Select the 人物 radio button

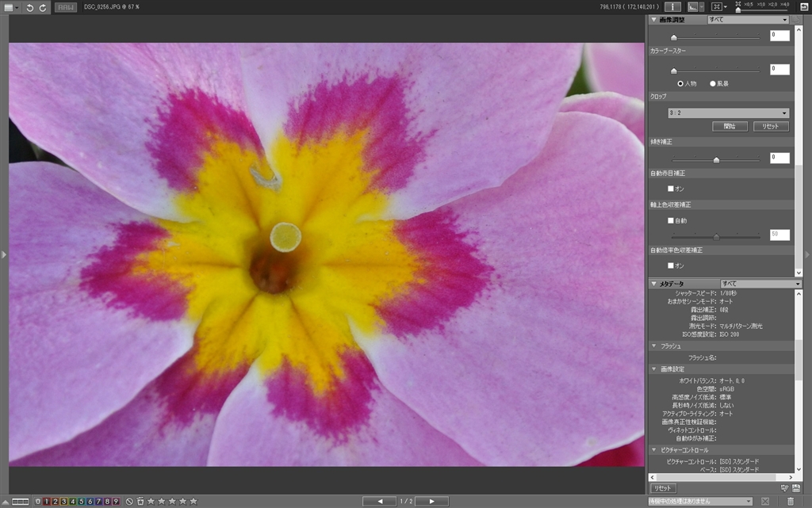pos(680,83)
